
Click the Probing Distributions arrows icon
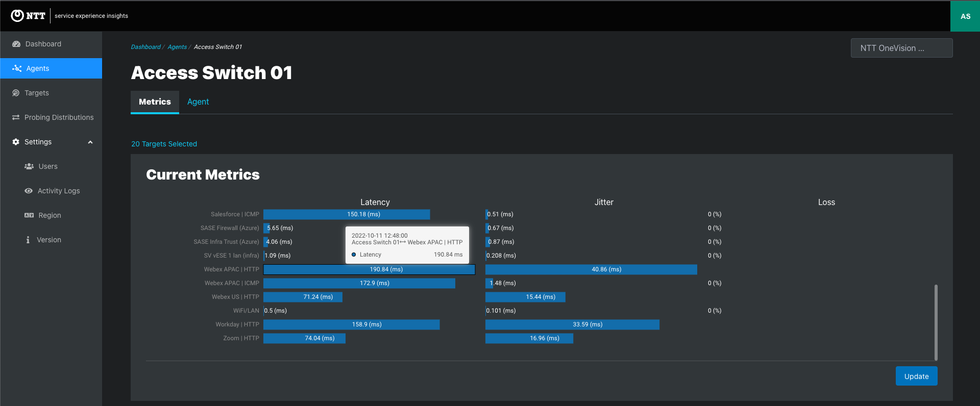16,117
